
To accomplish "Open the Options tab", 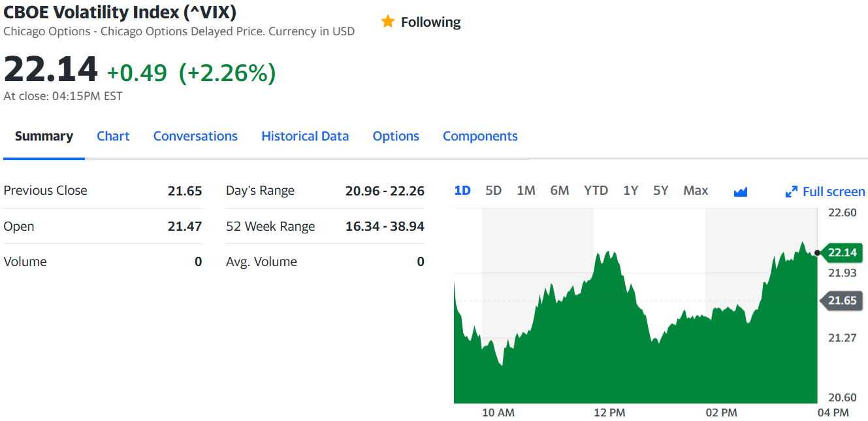I will (x=396, y=137).
